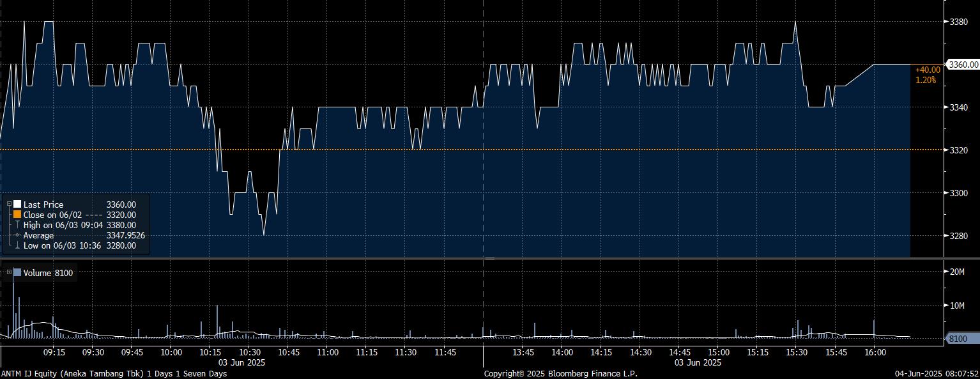The height and width of the screenshot is (379, 980).
Task: Click the 20M tick on volume axis
Action: coord(957,272)
